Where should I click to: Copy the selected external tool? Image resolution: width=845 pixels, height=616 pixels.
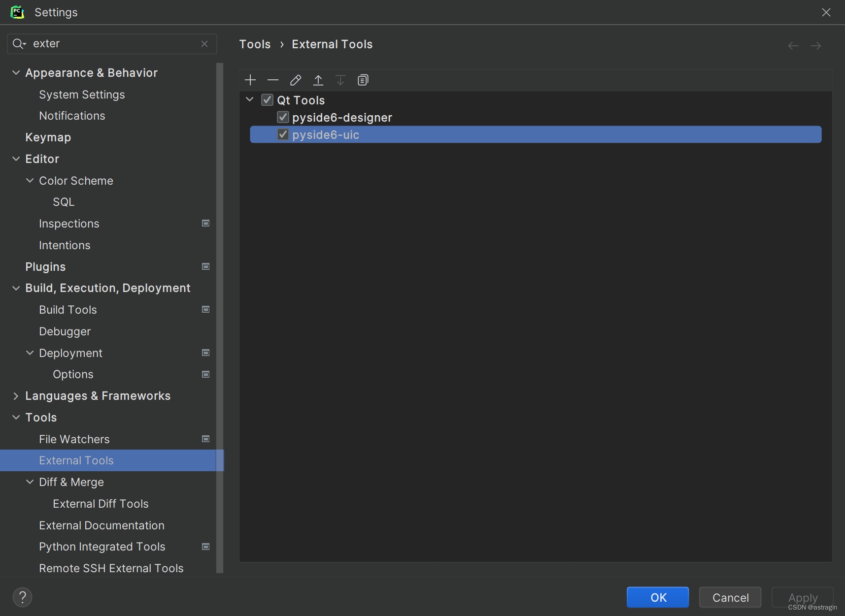(363, 80)
